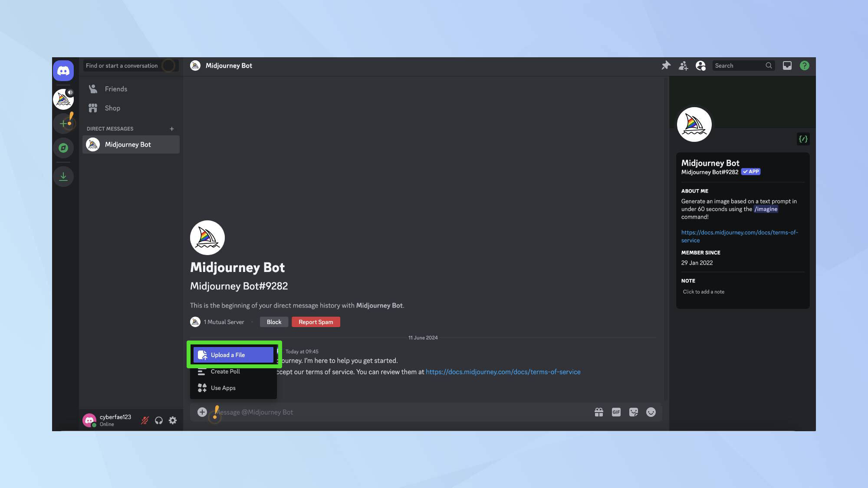Screen dimensions: 868x488
Task: Toggle microphone mute in the user panel
Action: click(x=145, y=420)
